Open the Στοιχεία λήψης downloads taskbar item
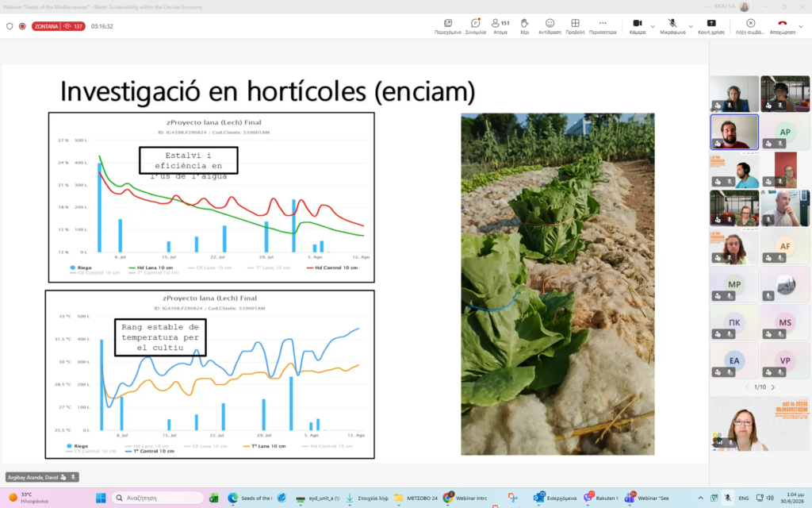The height and width of the screenshot is (508, 812). coord(366,498)
